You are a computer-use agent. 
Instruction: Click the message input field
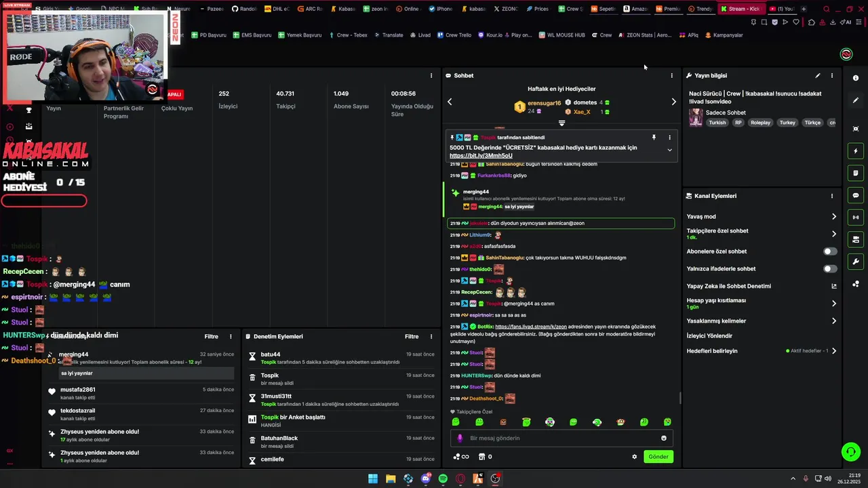point(561,438)
